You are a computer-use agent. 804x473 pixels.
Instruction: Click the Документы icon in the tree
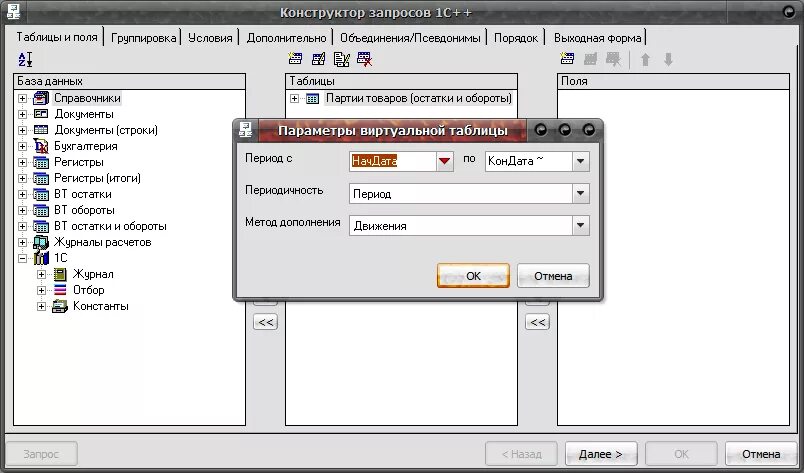(x=41, y=114)
